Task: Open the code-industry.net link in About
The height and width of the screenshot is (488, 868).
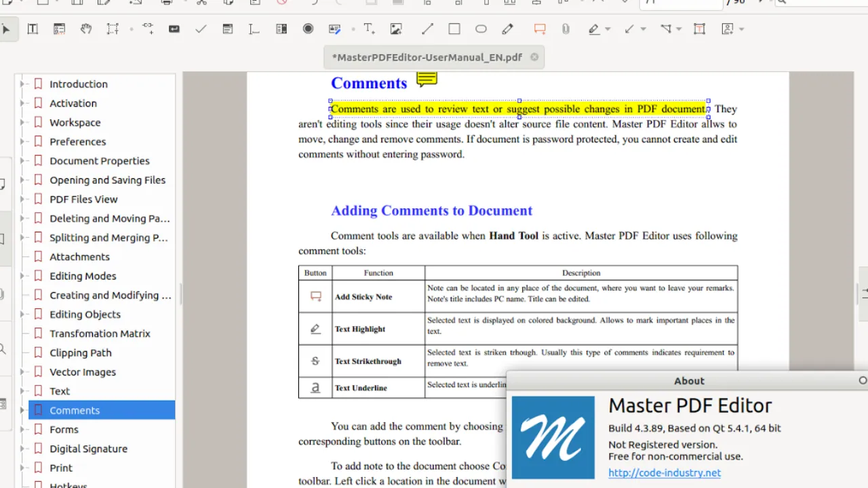Action: click(665, 473)
